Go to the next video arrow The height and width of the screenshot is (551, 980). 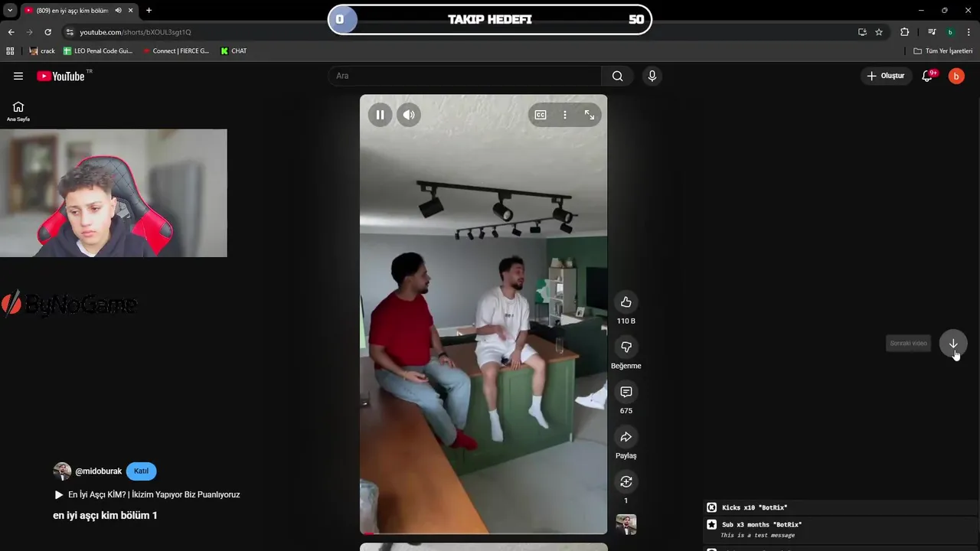953,344
